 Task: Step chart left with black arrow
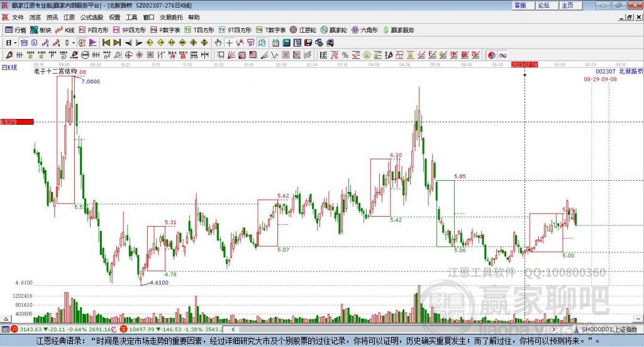(128, 43)
